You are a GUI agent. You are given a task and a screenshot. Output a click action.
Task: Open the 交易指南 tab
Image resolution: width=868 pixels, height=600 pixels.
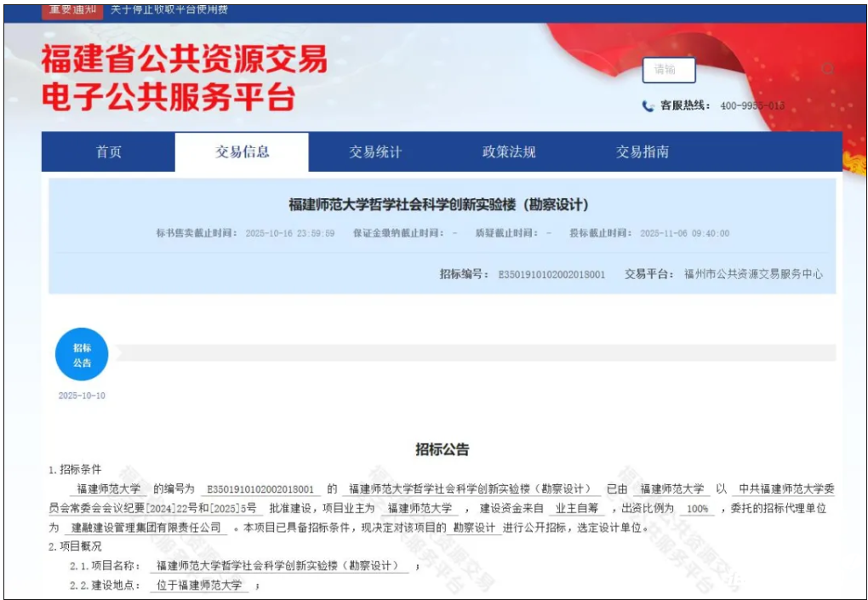[x=642, y=152]
